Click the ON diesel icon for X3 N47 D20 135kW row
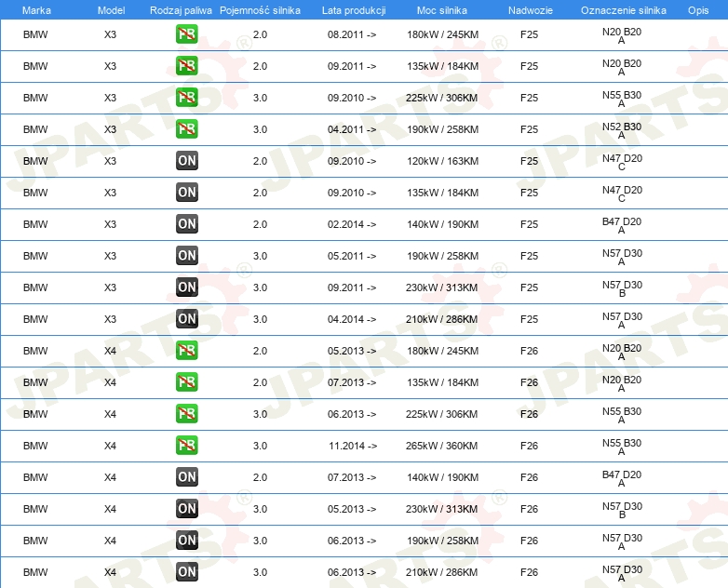 click(186, 193)
